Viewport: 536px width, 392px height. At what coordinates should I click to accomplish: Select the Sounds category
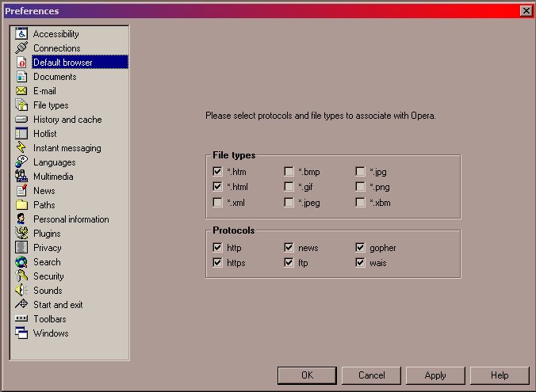[x=48, y=291]
